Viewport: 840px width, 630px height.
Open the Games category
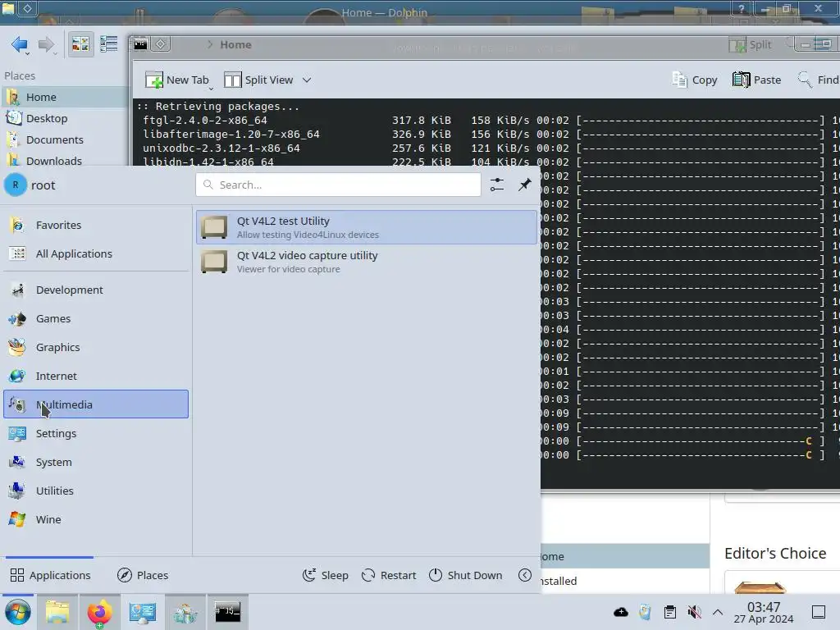96,319
